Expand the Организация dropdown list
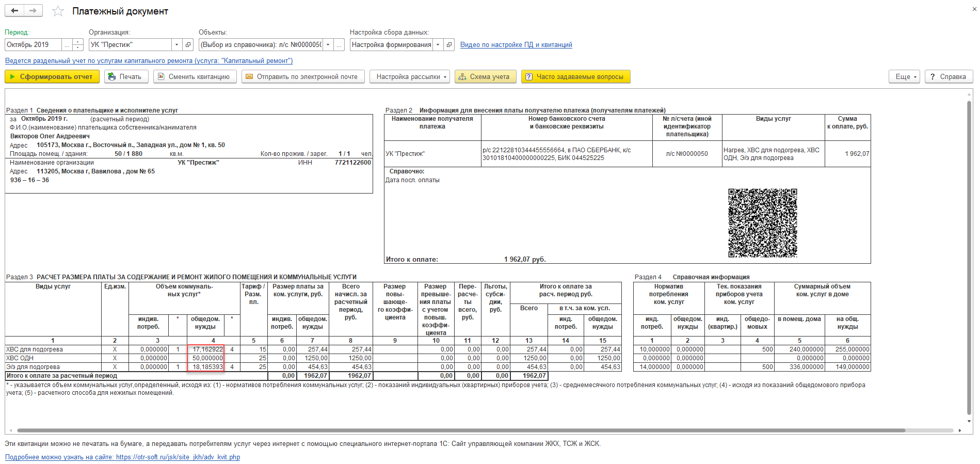The height and width of the screenshot is (464, 980). coord(176,45)
